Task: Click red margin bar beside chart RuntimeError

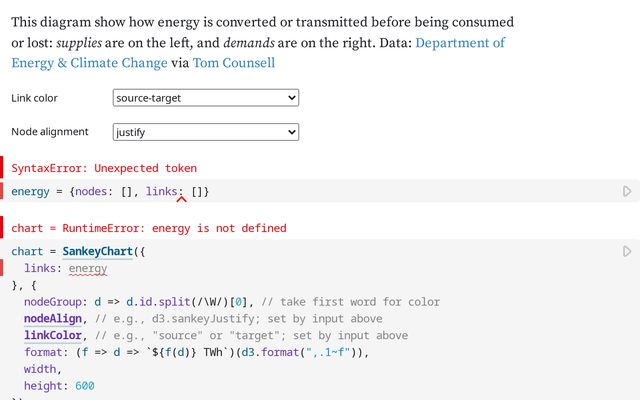Action: coord(2,228)
